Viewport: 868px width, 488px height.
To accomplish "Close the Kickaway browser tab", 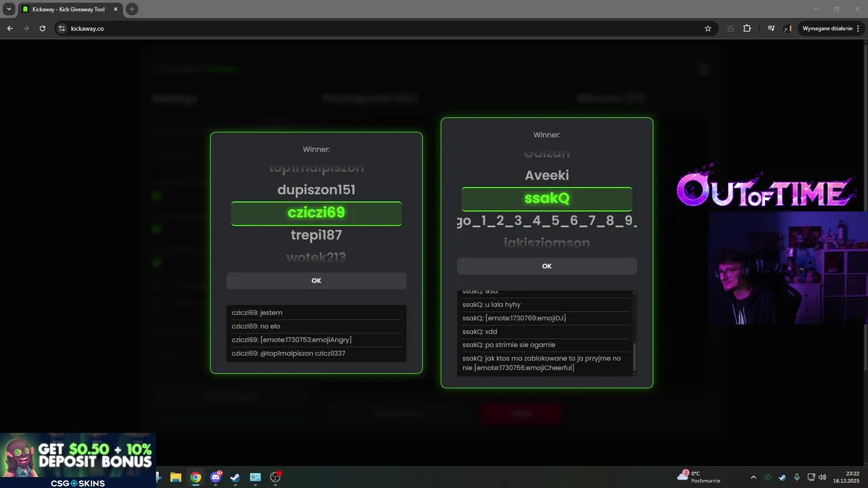I will 116,9.
